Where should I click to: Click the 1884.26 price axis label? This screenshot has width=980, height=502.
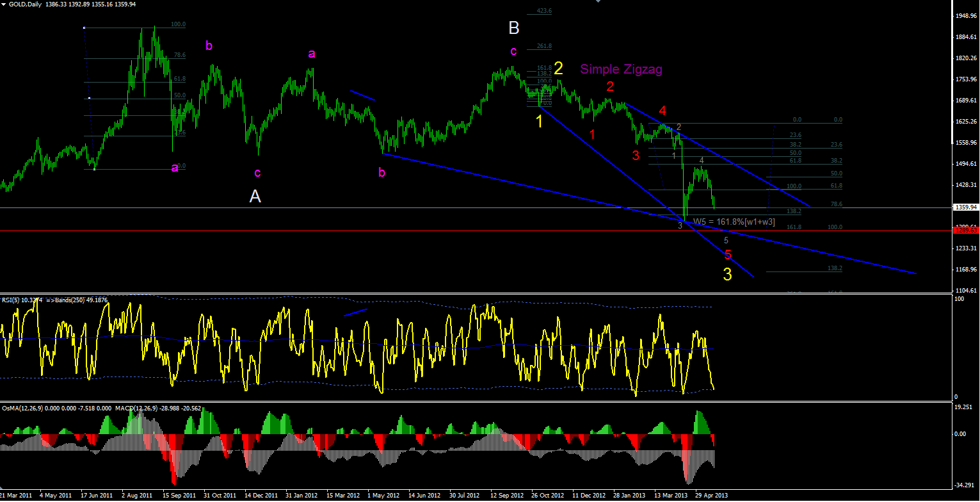pos(967,36)
